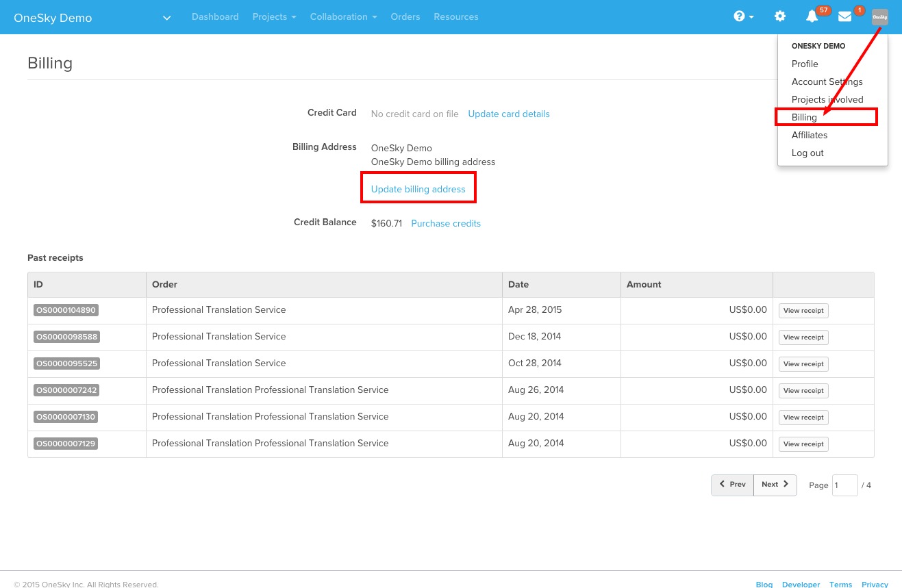Click the Oct 28, 2014 date cell
This screenshot has height=588, width=902.
point(561,363)
